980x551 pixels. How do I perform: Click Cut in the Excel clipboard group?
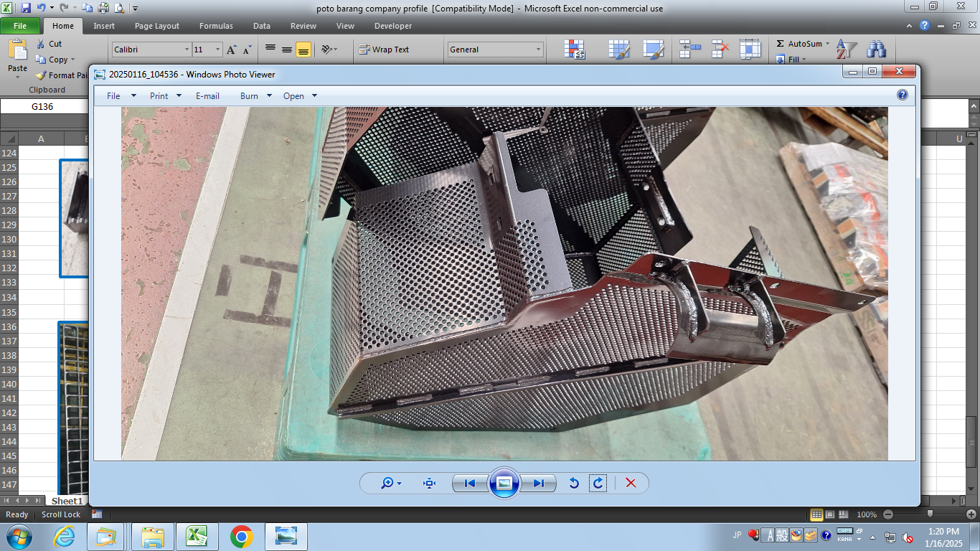(50, 44)
